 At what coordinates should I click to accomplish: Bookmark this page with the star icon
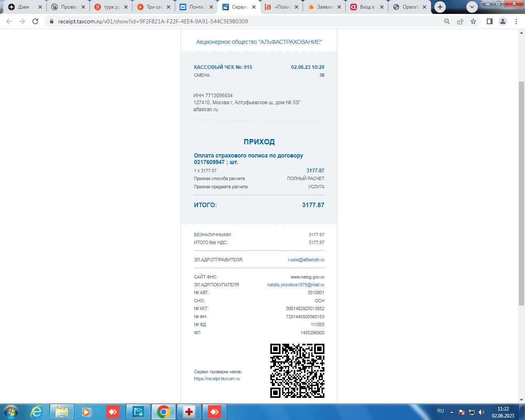[x=473, y=21]
